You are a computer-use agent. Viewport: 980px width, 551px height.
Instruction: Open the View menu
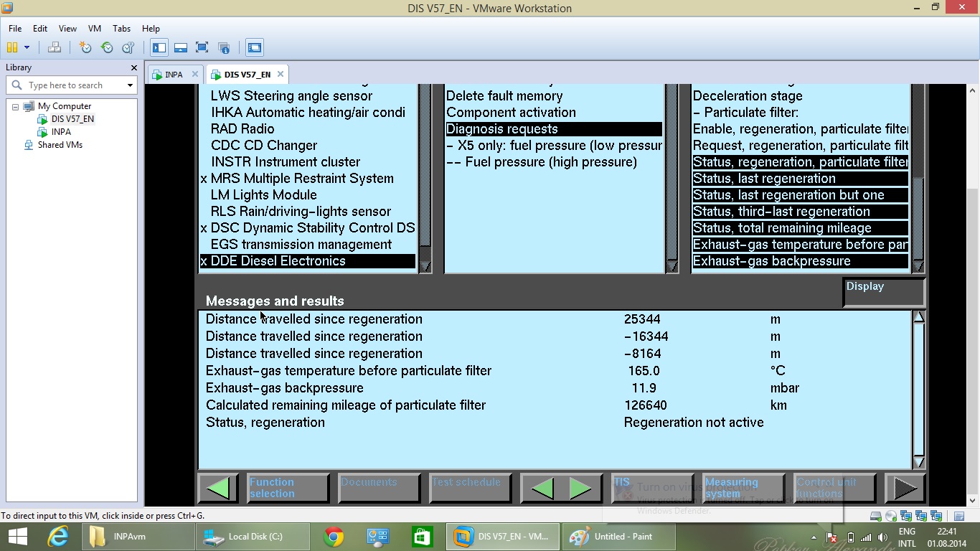tap(67, 29)
